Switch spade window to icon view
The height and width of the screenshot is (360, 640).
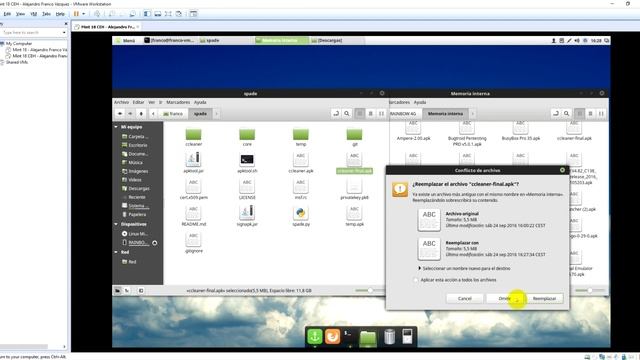pyautogui.click(x=360, y=113)
